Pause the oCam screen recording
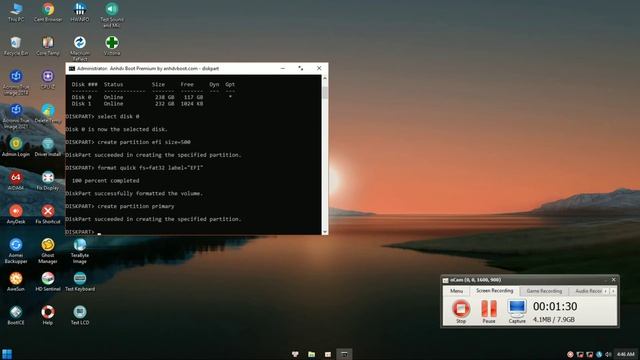The width and height of the screenshot is (640, 360). pyautogui.click(x=489, y=311)
